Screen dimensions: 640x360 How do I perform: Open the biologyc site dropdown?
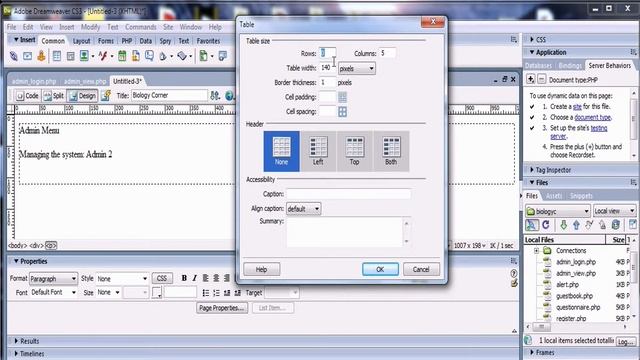tap(558, 211)
